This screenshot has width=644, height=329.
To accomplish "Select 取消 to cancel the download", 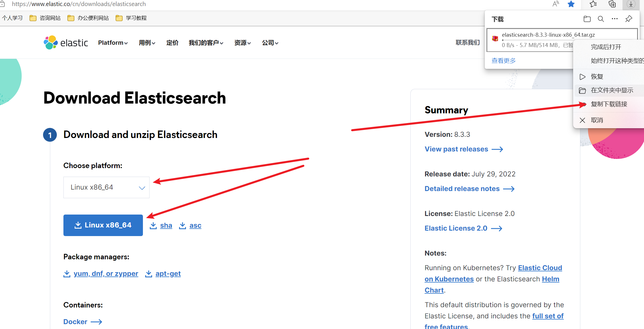I will coord(609,120).
